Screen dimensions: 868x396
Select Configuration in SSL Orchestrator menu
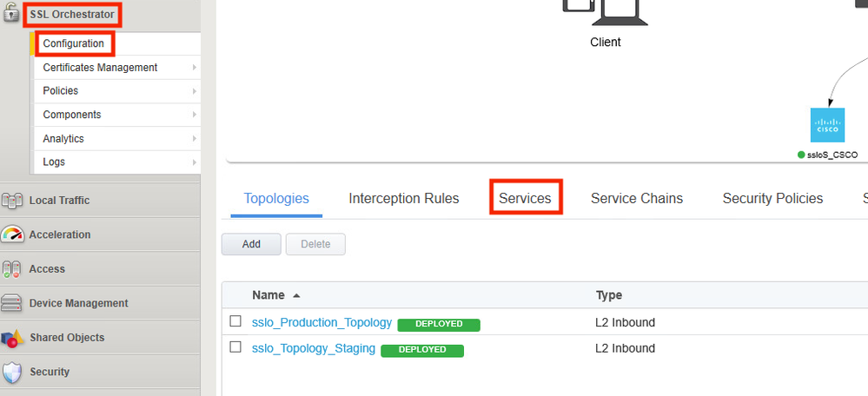73,43
